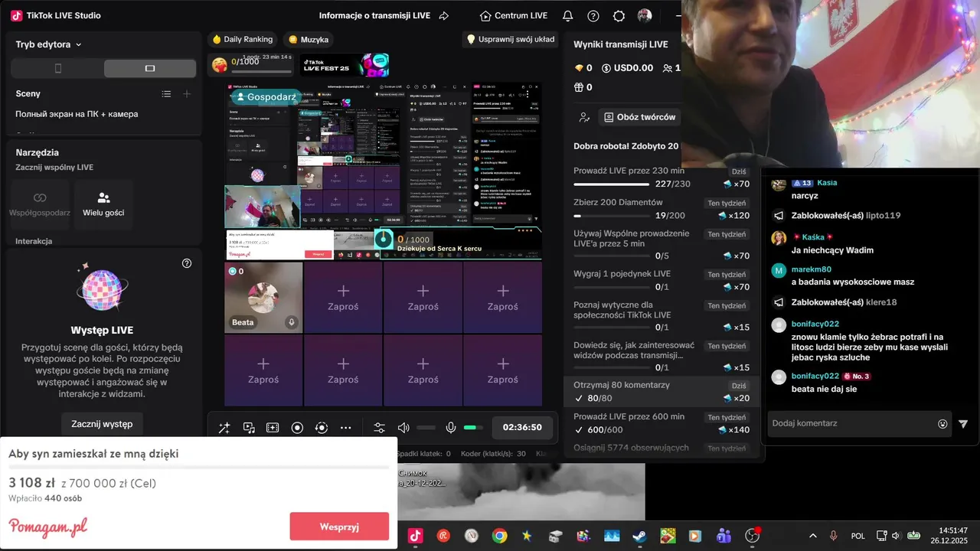Image resolution: width=980 pixels, height=551 pixels.
Task: Click the creator growth person icon
Action: 585,117
